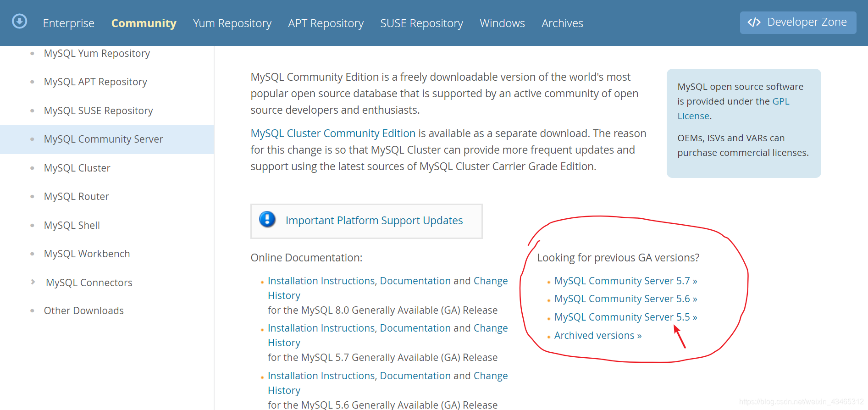Open Installation Instructions link for MySQL 5.6
Viewport: 868px width, 410px height.
tap(321, 376)
